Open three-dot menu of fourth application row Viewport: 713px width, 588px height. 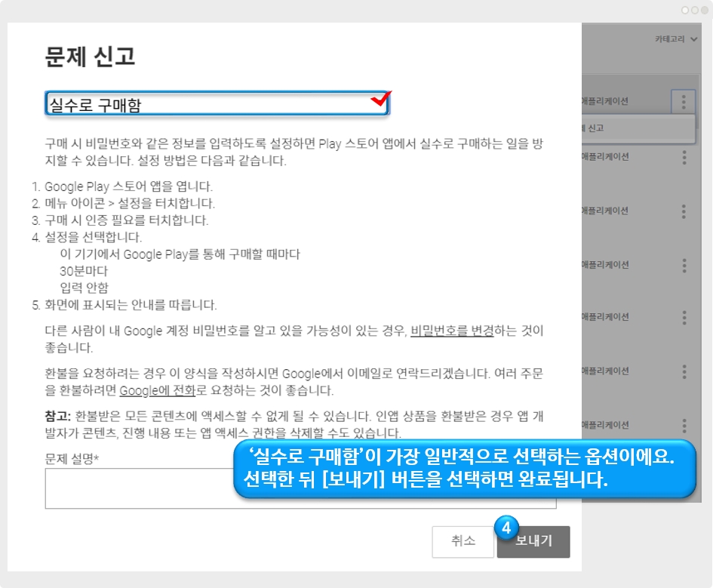point(684,265)
